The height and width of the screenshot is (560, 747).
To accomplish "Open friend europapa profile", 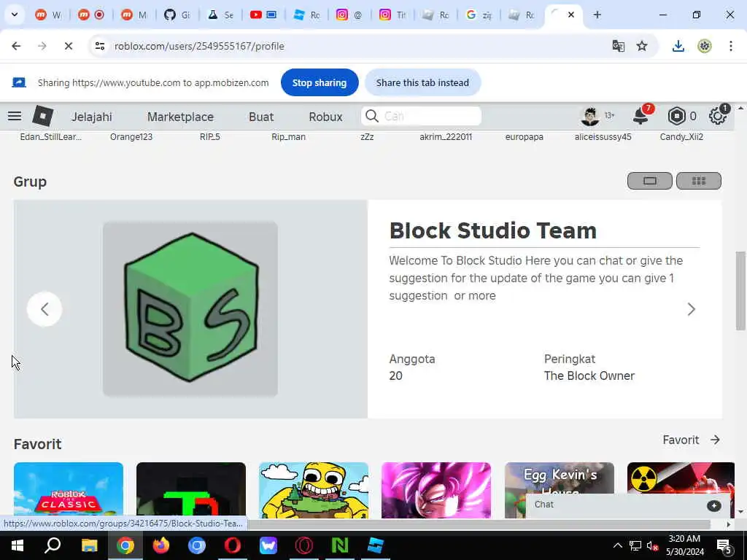I will tap(524, 136).
